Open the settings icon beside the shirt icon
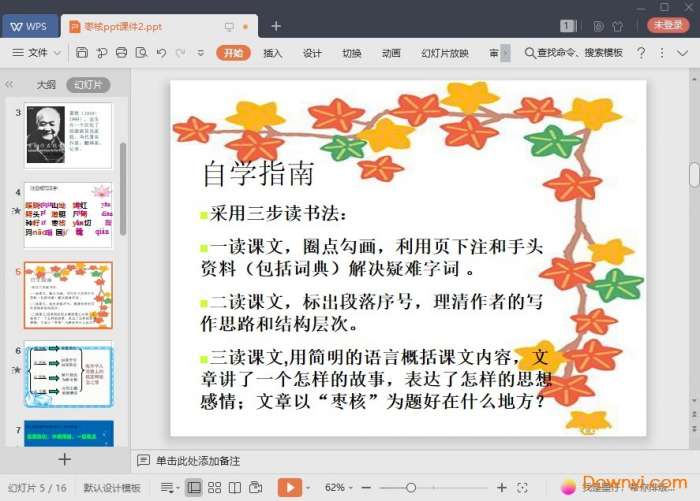The height and width of the screenshot is (501, 700). (598, 26)
